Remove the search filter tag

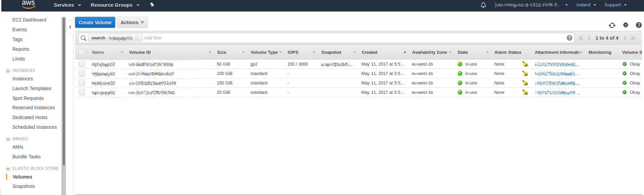(x=137, y=38)
